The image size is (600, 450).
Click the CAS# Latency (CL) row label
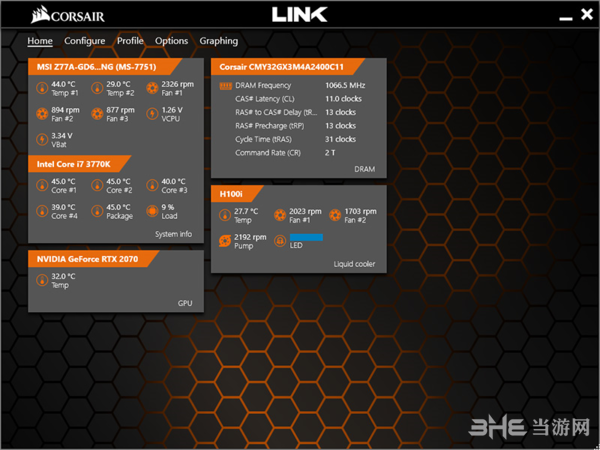point(265,99)
